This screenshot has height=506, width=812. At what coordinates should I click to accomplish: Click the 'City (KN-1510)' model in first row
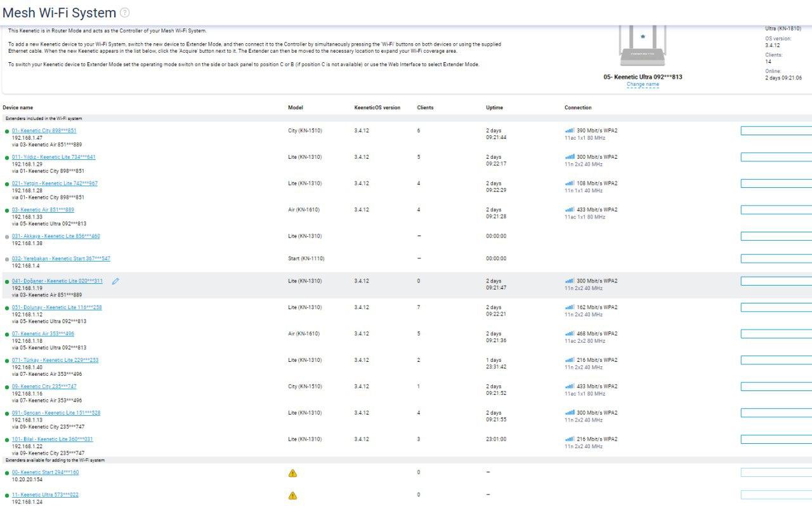pyautogui.click(x=305, y=131)
